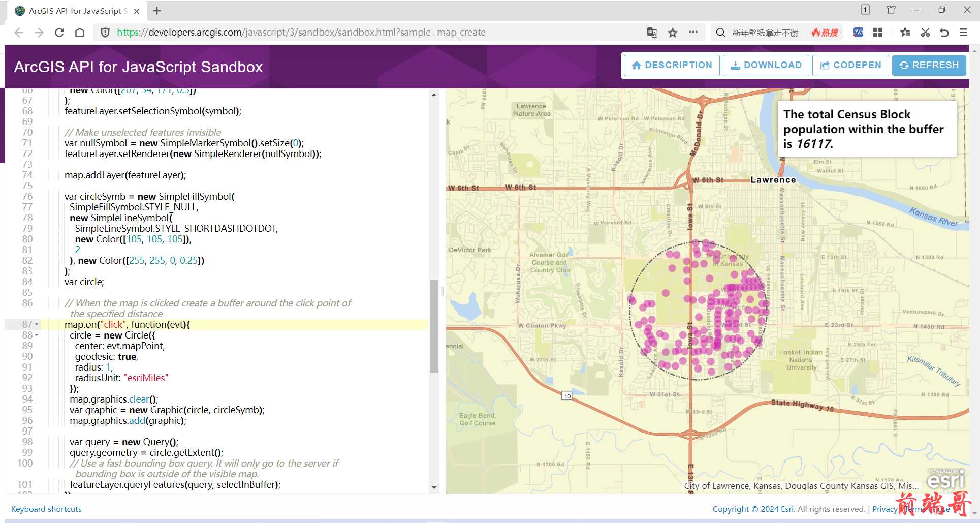Click the URL address field
This screenshot has width=980, height=523.
[x=301, y=33]
